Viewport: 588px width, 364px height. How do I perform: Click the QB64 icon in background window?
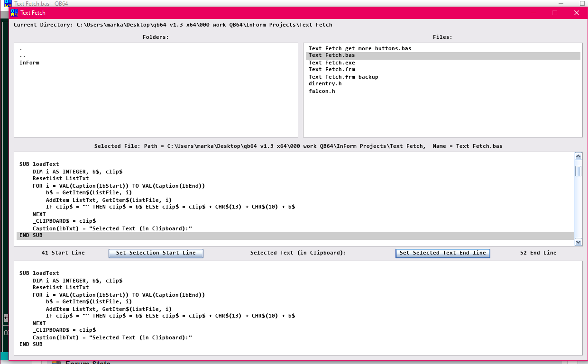coord(8,3)
